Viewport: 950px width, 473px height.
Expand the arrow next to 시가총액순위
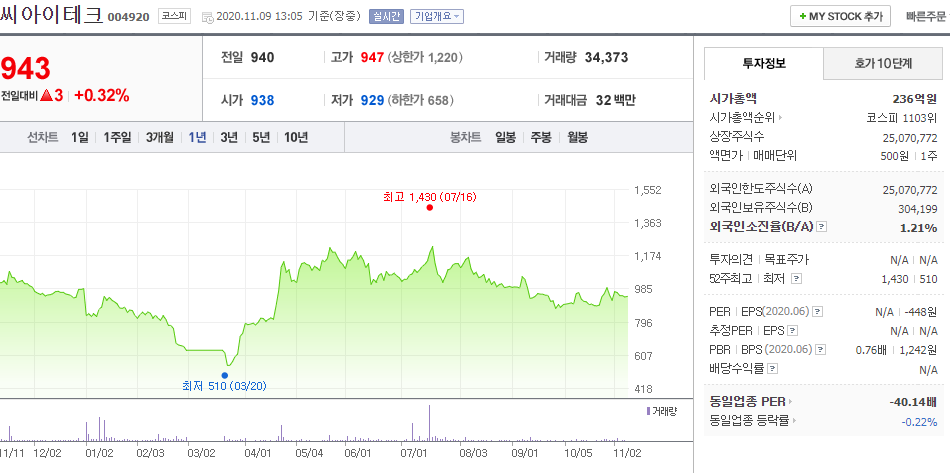(x=780, y=117)
